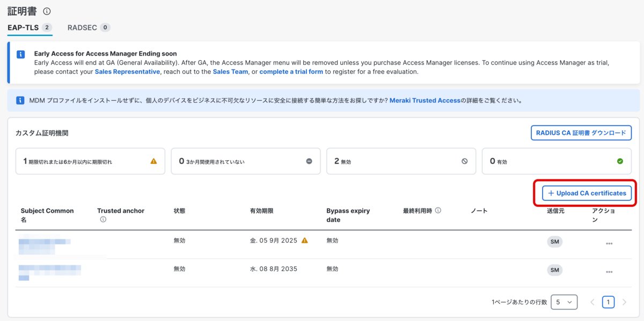Screen dimensions: 644x321
Task: Filter by 有効 certificates card
Action: click(557, 161)
